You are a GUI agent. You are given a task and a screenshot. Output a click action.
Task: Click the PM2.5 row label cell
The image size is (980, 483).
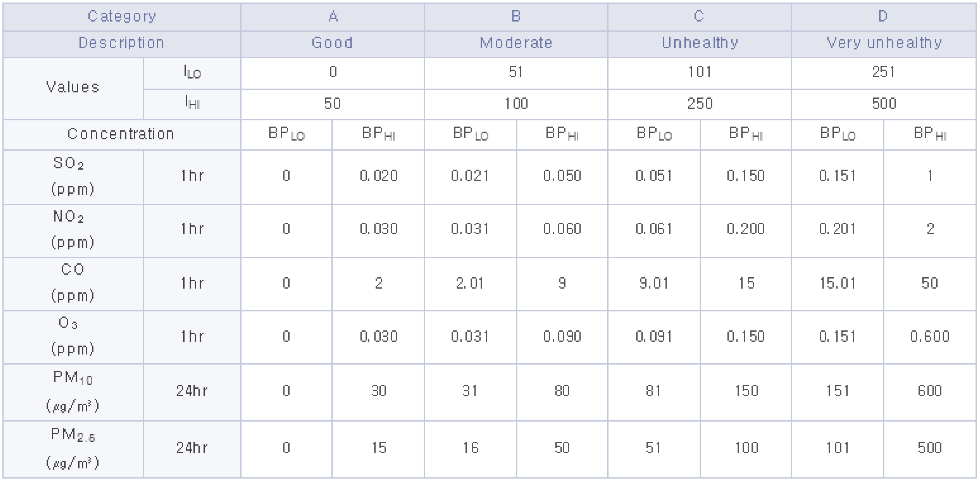click(73, 448)
